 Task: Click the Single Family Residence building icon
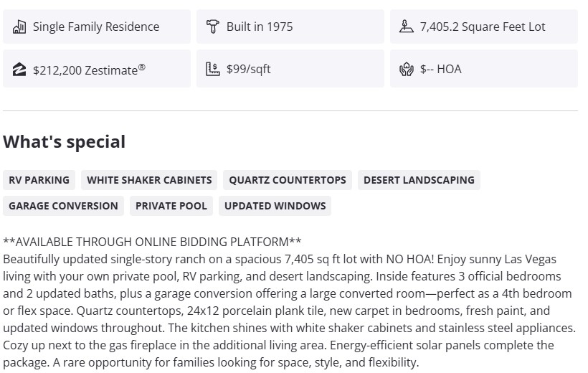[19, 27]
